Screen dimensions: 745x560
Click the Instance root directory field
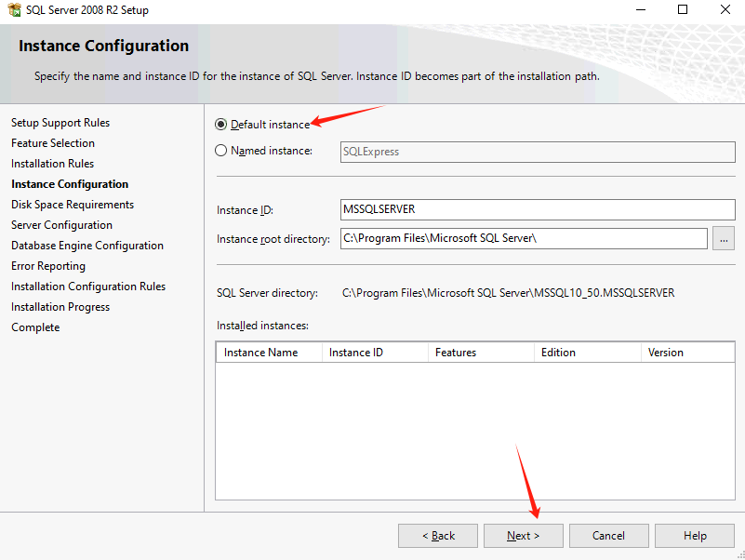click(524, 239)
